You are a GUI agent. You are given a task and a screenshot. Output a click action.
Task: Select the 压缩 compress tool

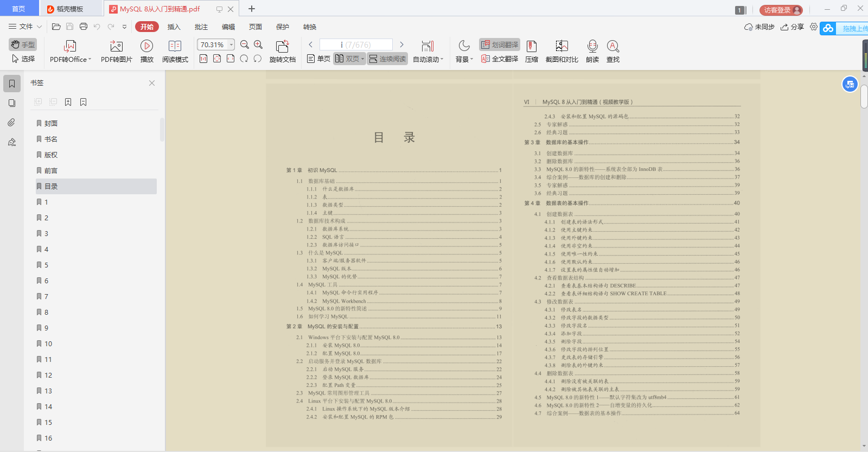point(532,52)
